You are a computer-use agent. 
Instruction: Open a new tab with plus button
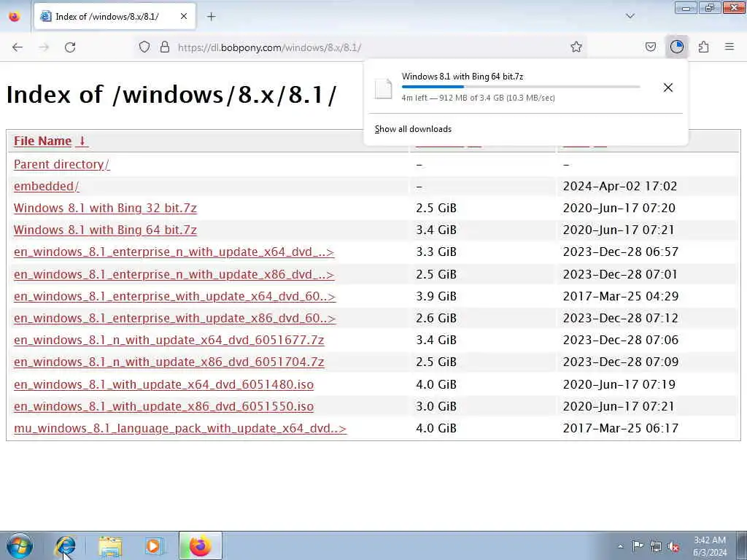(212, 17)
